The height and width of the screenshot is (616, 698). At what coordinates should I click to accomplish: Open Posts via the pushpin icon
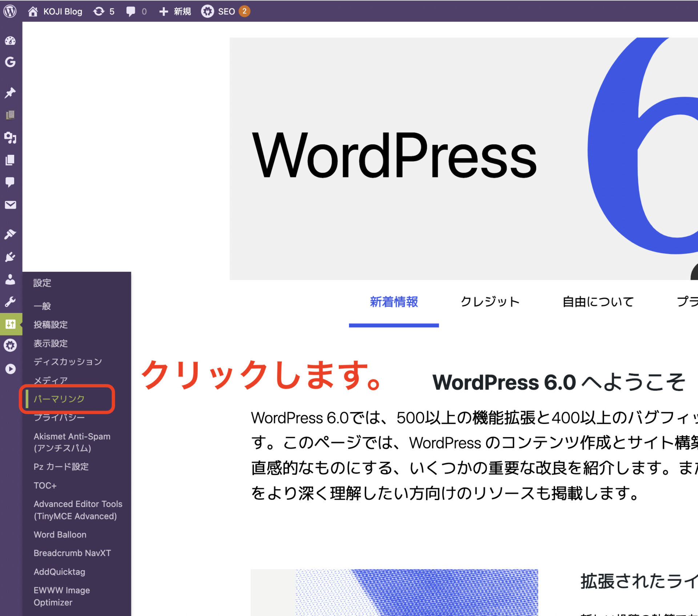coord(10,93)
